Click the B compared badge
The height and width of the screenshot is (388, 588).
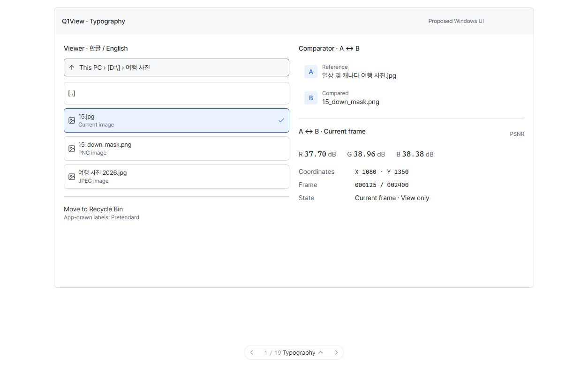point(311,98)
